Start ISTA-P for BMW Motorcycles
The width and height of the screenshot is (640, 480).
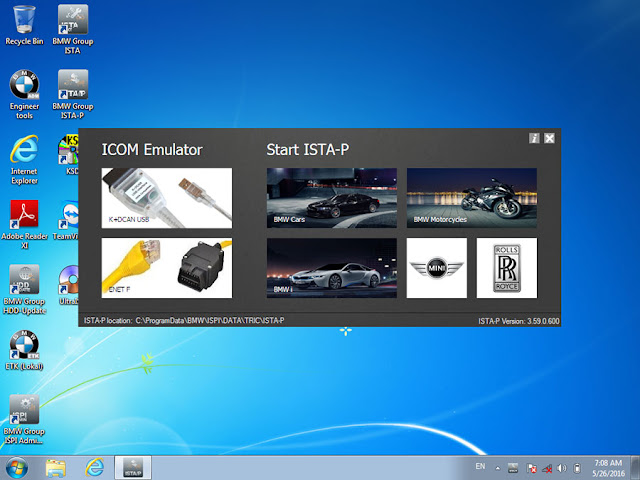(472, 198)
